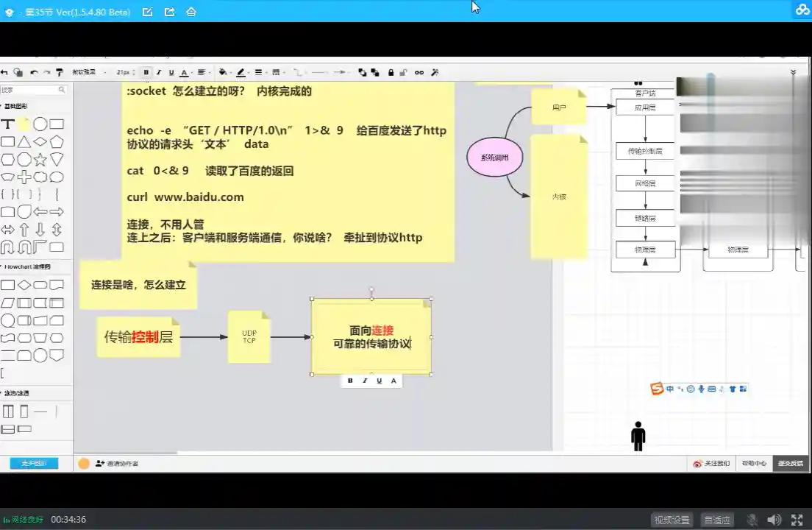Image resolution: width=812 pixels, height=530 pixels.
Task: Toggle bold in the floating text toolbar
Action: tap(350, 381)
